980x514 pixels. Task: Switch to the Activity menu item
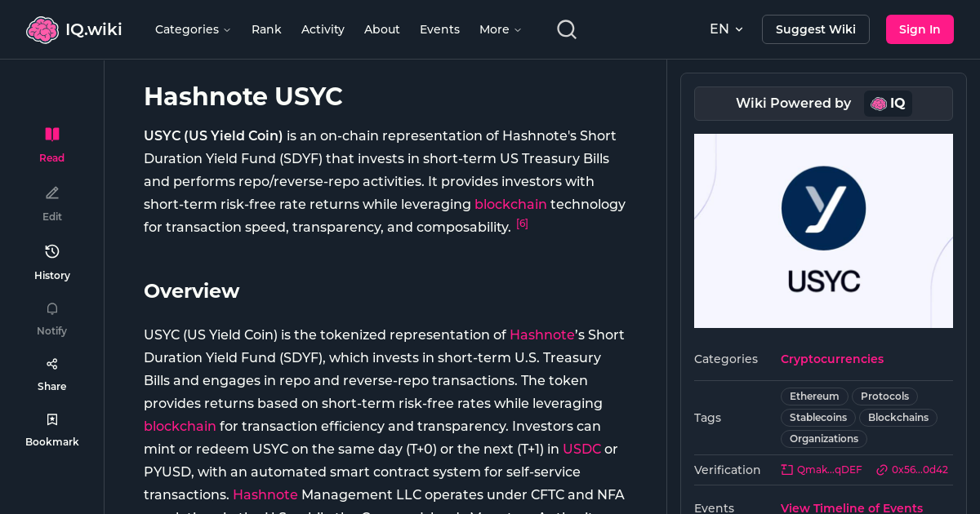[323, 29]
